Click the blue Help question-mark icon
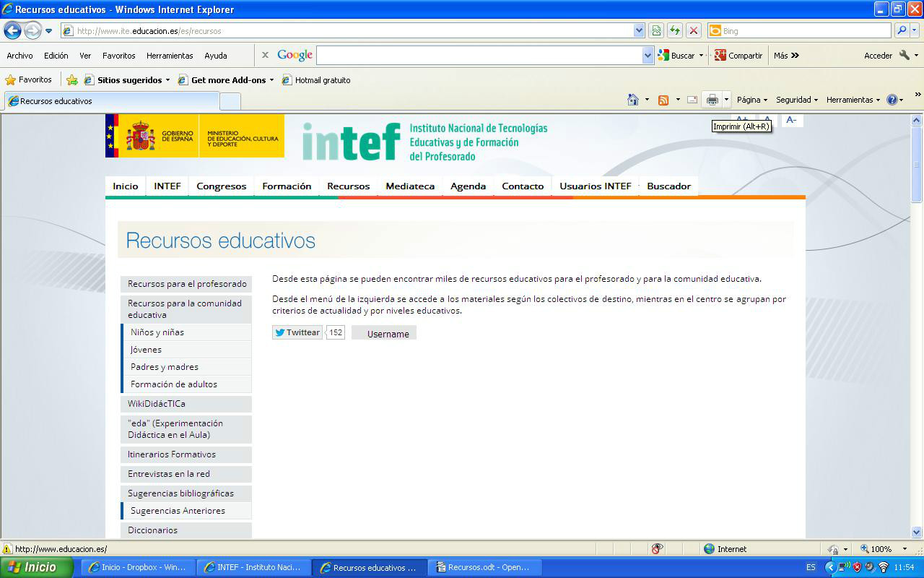This screenshot has width=924, height=578. coord(892,100)
